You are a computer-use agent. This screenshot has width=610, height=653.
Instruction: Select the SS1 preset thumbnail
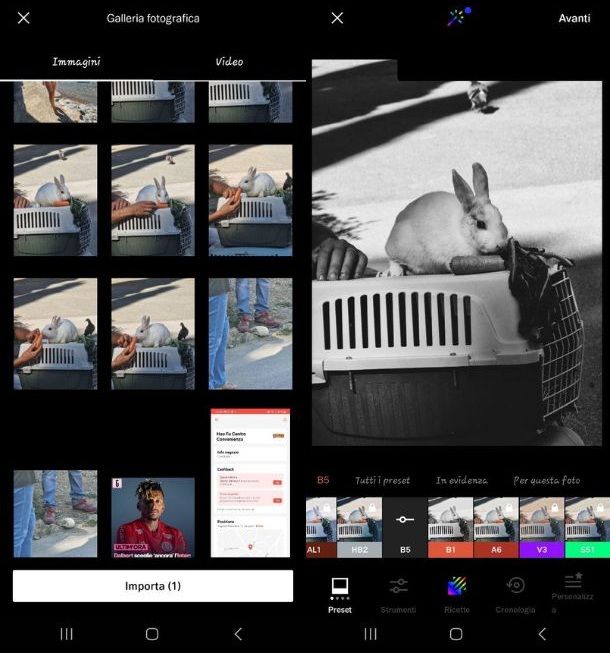pos(588,527)
